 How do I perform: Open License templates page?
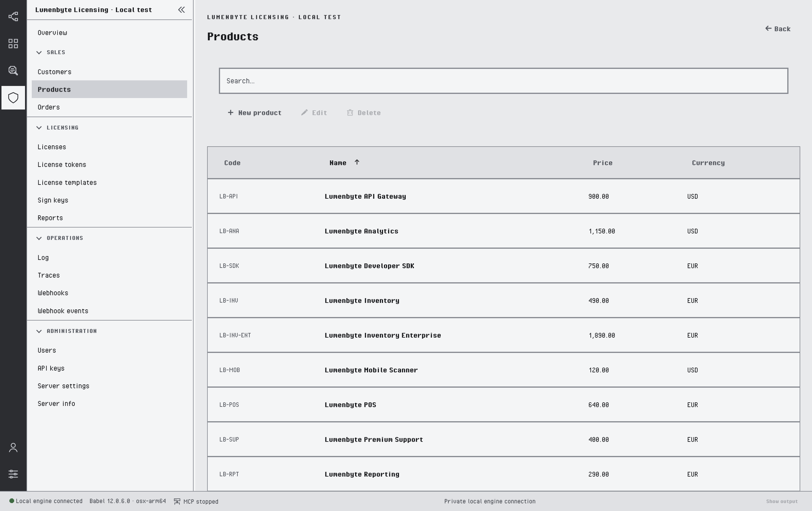pyautogui.click(x=109, y=182)
